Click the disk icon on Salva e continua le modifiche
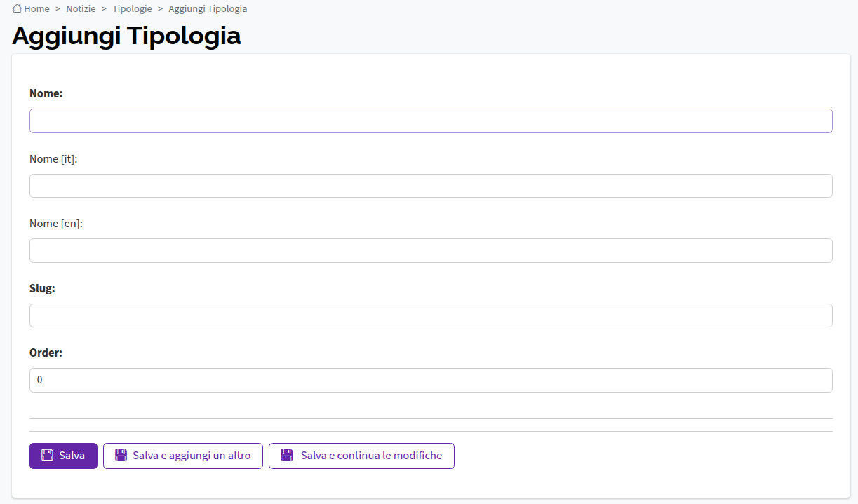This screenshot has width=858, height=504. point(286,455)
